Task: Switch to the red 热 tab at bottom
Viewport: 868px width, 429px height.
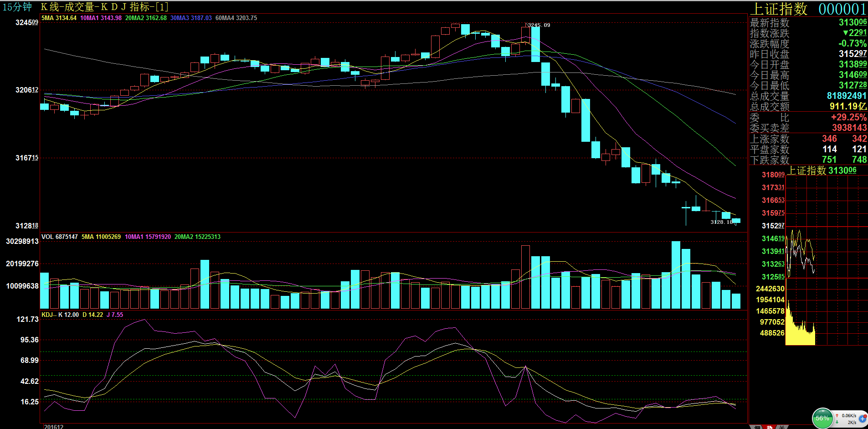Action: coord(769,427)
